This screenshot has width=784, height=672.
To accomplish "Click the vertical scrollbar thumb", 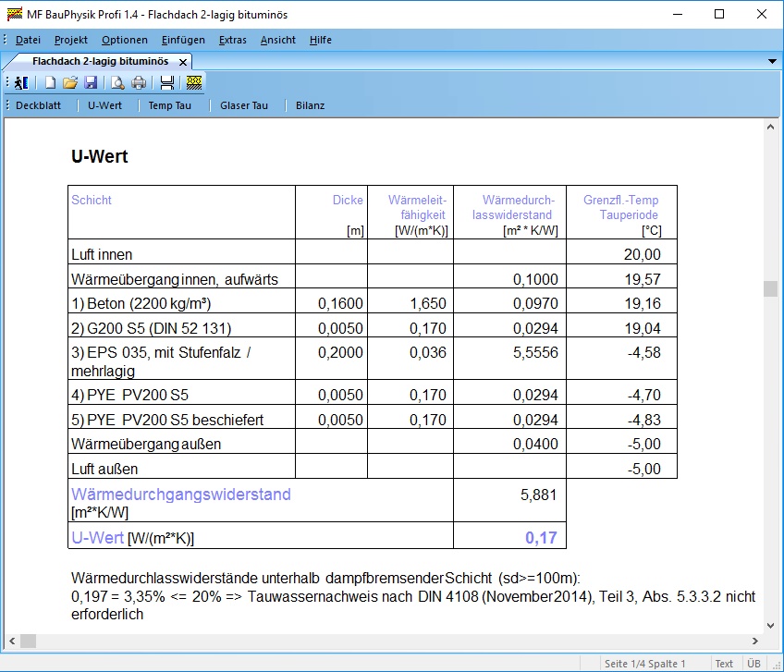I will [770, 288].
